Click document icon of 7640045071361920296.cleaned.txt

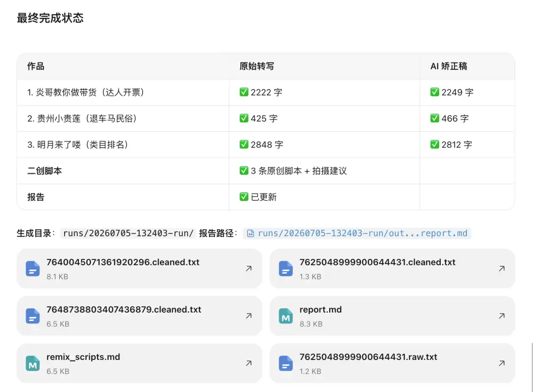(33, 269)
